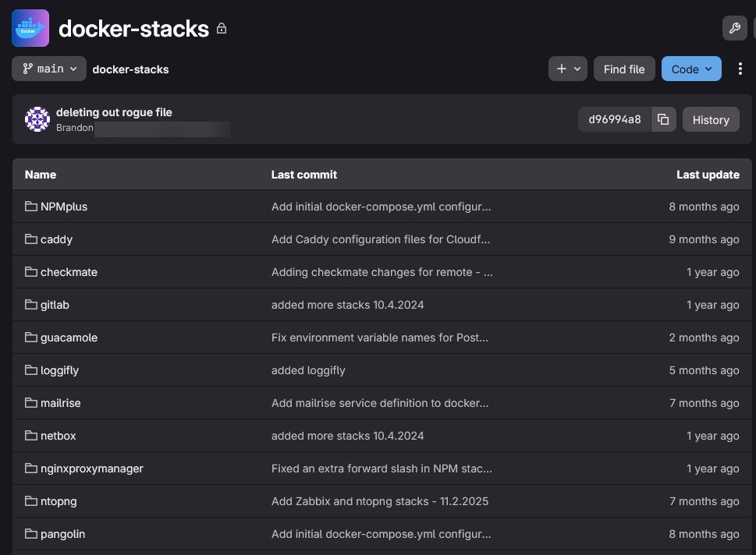Click '1 year ago' in checkmate row
This screenshot has width=756, height=555.
point(713,272)
